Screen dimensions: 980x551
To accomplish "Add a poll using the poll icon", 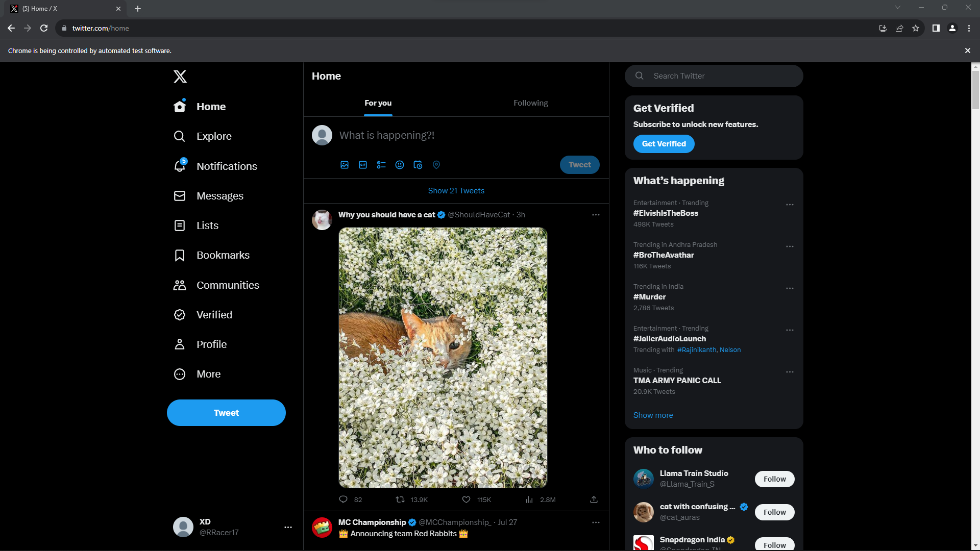I will point(381,165).
